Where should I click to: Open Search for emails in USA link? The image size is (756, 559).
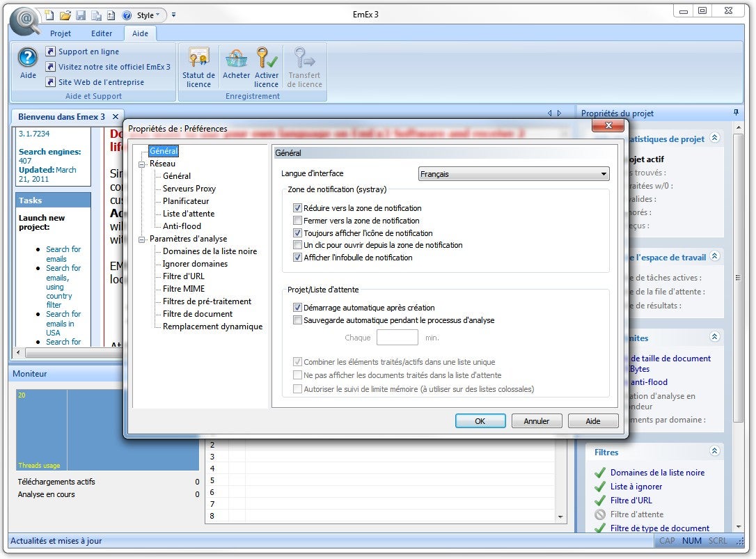click(x=63, y=323)
